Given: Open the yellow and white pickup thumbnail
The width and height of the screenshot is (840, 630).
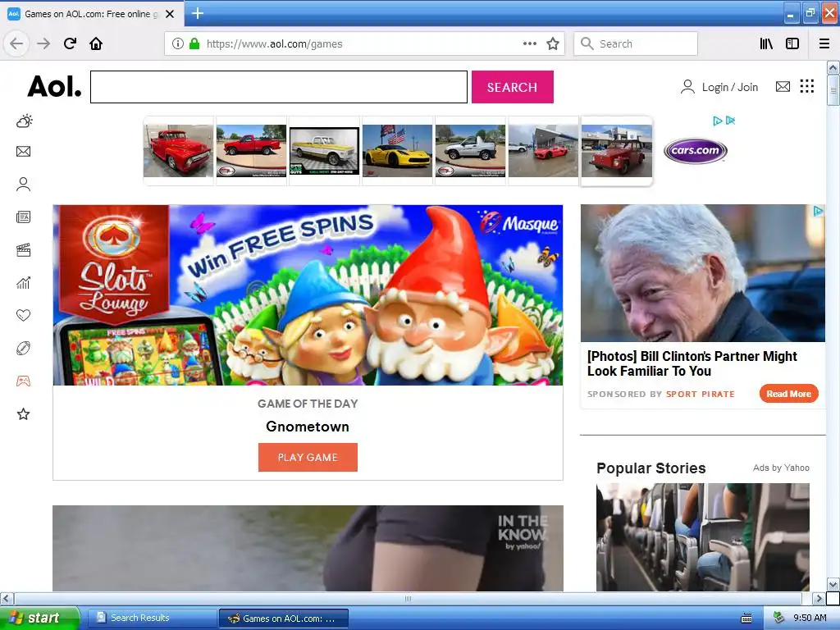Looking at the screenshot, I should click(324, 151).
